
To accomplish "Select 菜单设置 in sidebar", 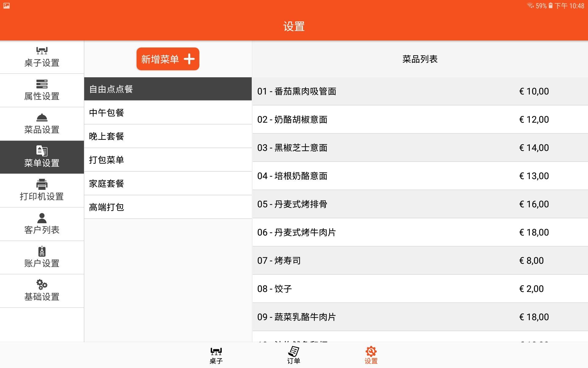I will (42, 157).
